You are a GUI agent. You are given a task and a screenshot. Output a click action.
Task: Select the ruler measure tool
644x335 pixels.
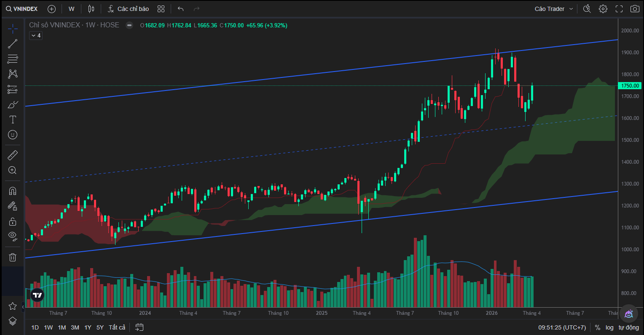(x=13, y=155)
